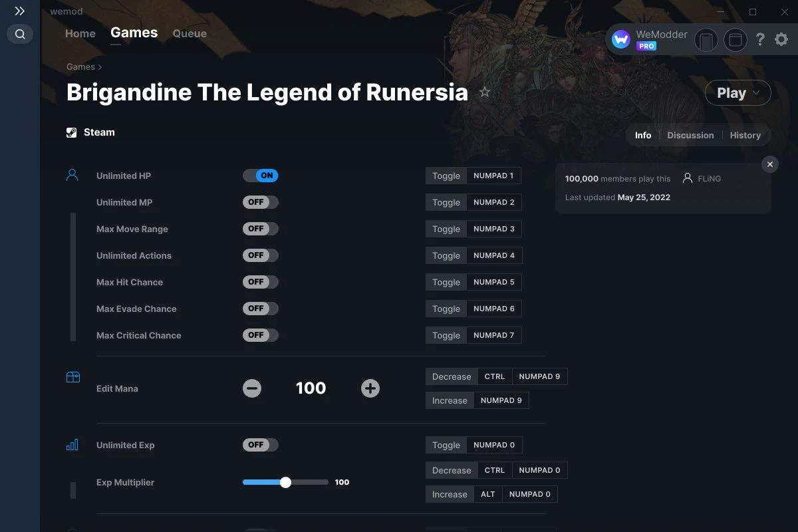Click the player stats person icon beside Unlimited HP
The height and width of the screenshot is (532, 798).
coord(72,174)
